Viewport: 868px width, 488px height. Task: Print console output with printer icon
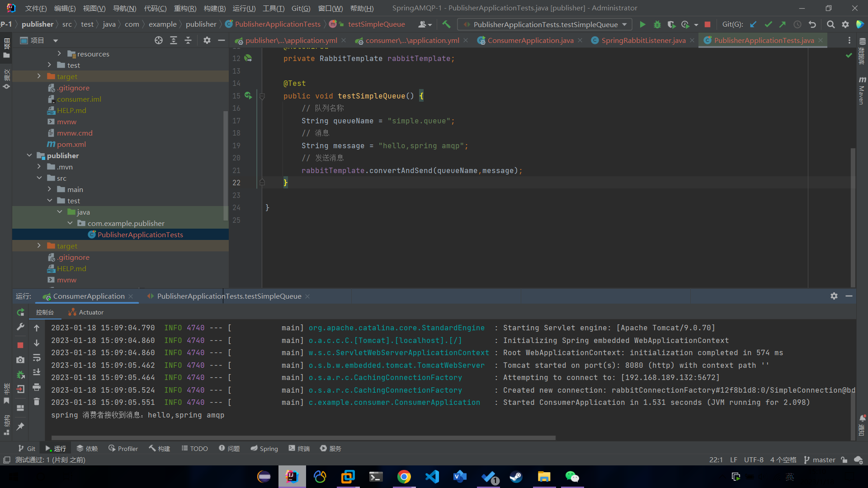click(x=37, y=387)
